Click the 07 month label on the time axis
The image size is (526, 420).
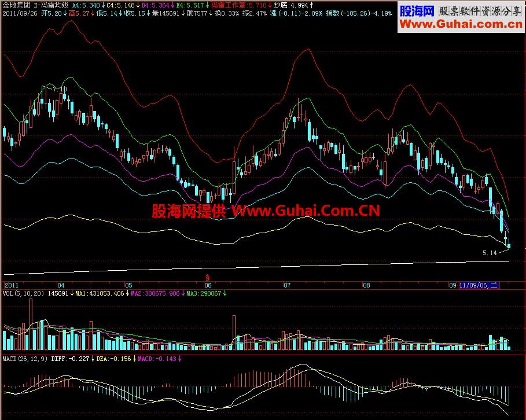[287, 285]
